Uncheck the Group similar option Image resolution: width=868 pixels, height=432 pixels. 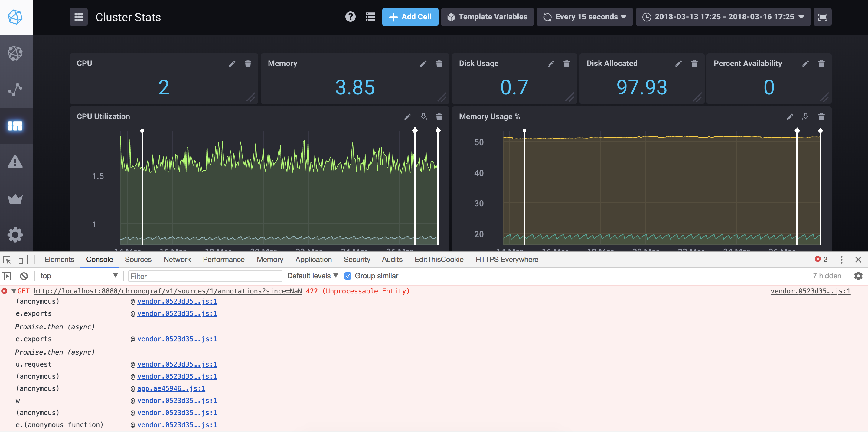tap(348, 276)
